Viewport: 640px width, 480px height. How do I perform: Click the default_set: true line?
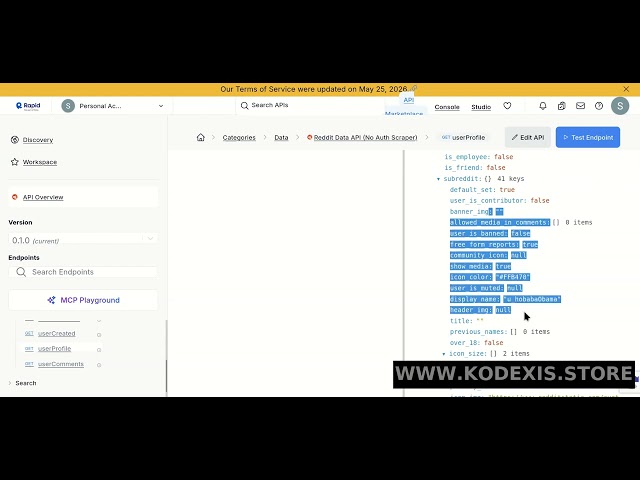point(482,190)
